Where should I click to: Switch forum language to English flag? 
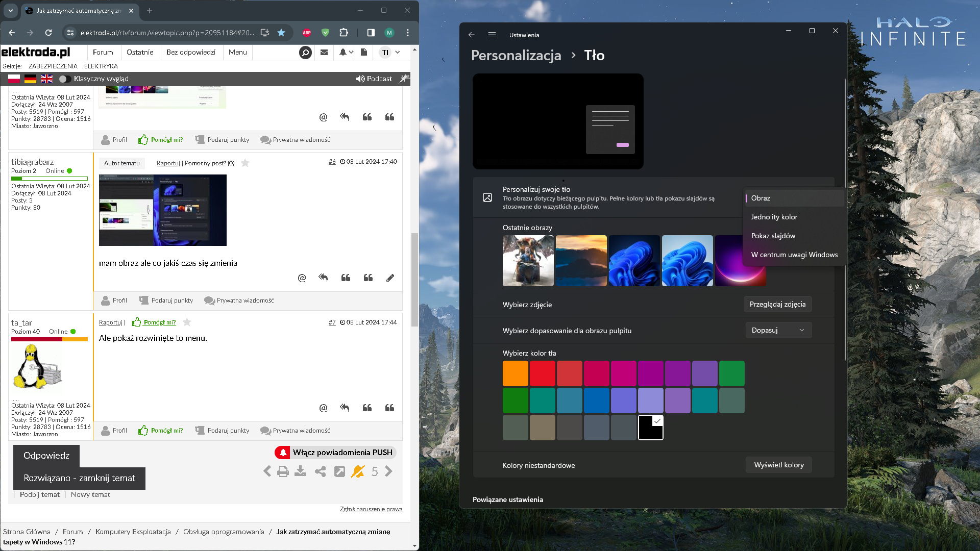(x=47, y=79)
